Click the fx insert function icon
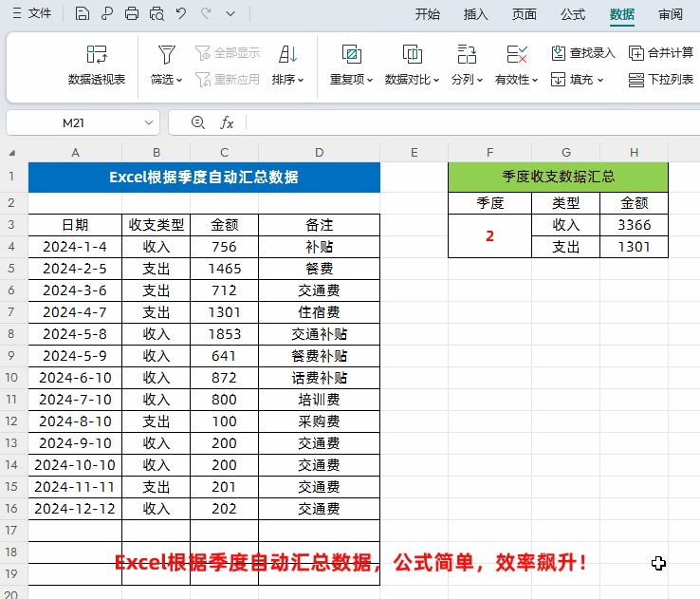Viewport: 700px width, 599px height. tap(227, 122)
